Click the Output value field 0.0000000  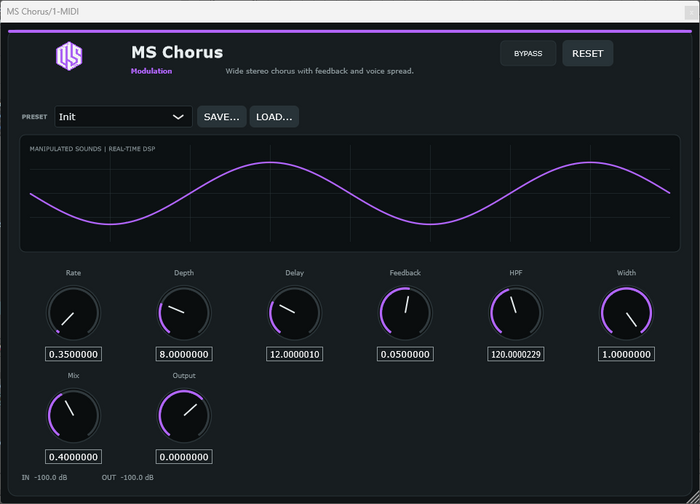(184, 457)
